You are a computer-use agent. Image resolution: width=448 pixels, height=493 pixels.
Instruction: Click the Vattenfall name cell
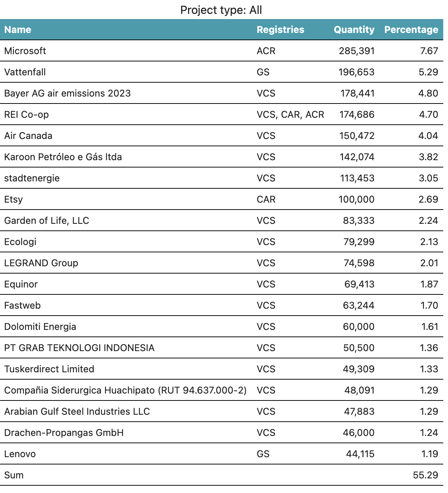point(25,72)
